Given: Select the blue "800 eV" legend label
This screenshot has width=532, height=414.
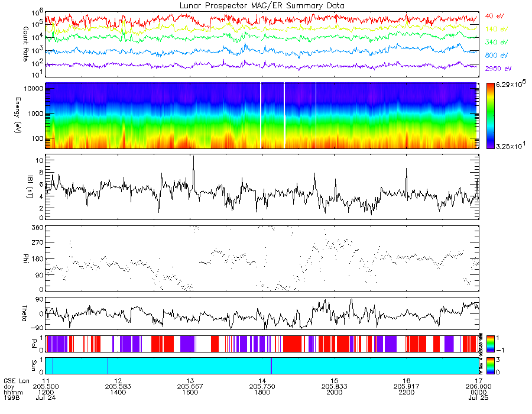Looking at the screenshot, I should [x=497, y=56].
